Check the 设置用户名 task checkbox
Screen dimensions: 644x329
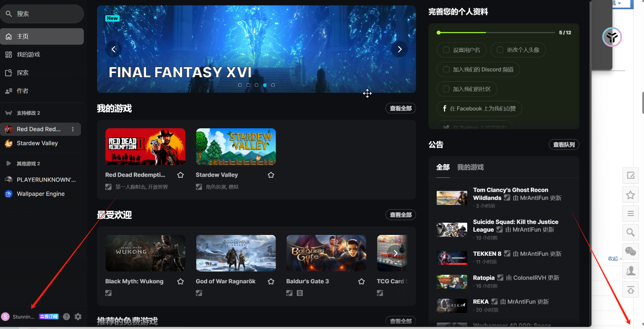tap(446, 50)
